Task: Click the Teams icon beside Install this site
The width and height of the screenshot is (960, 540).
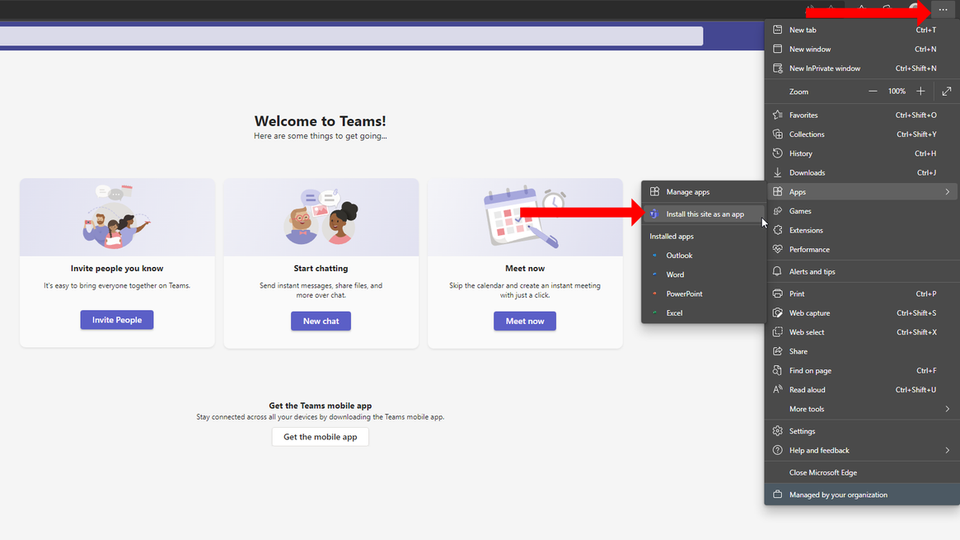Action: (x=654, y=214)
